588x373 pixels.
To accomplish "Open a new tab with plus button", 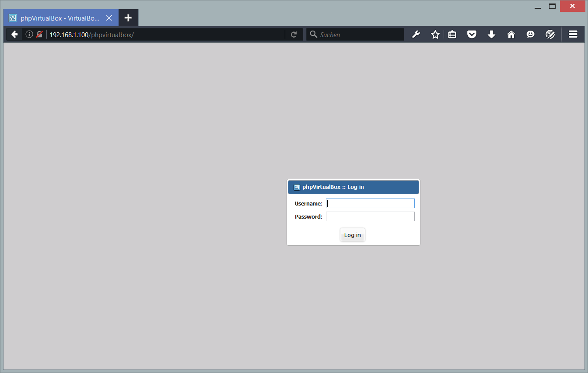I will (128, 18).
